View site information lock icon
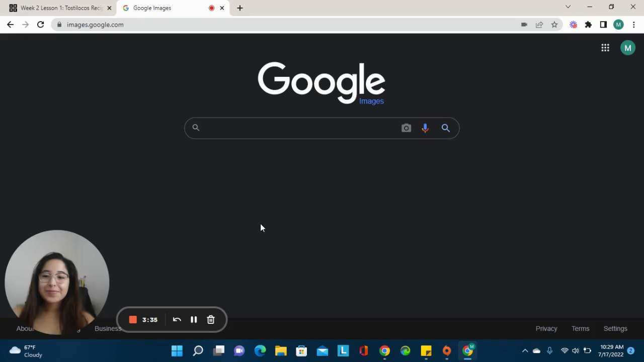Viewport: 644px width, 362px height. pyautogui.click(x=59, y=25)
